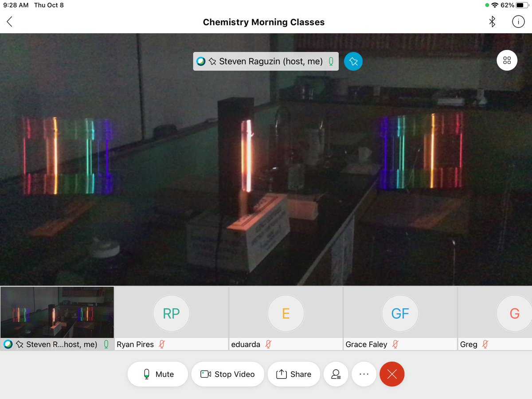The image size is (532, 399).
Task: Click the Ryan Pires name label
Action: pyautogui.click(x=135, y=344)
